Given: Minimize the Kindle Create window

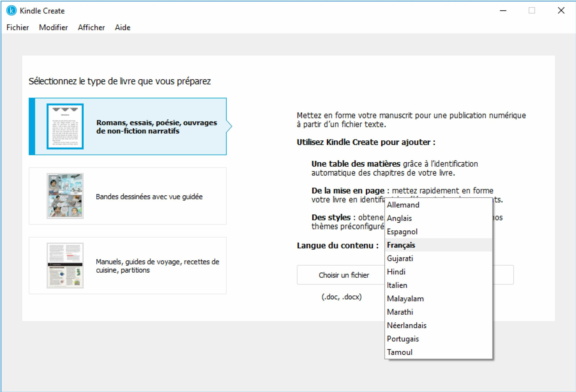Looking at the screenshot, I should 503,11.
